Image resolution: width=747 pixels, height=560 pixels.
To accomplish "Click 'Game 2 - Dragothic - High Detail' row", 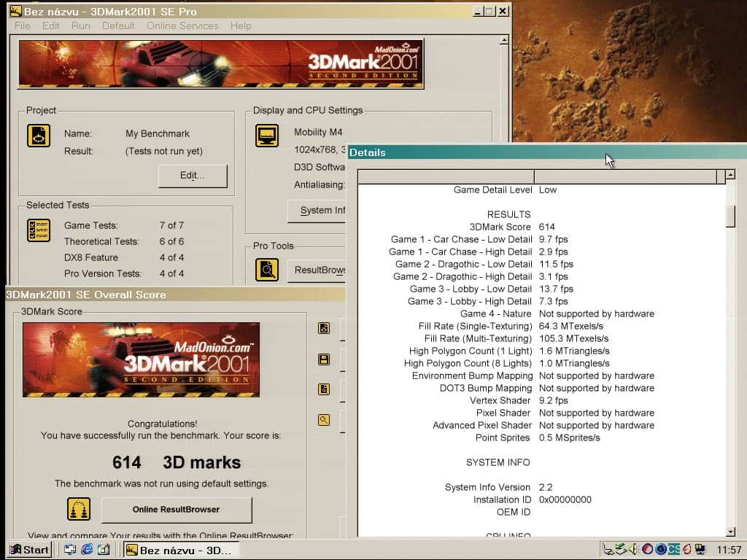I will pyautogui.click(x=542, y=276).
